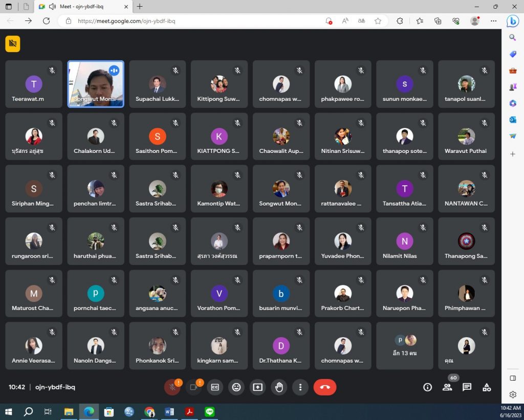Image resolution: width=524 pixels, height=420 pixels.
Task: Turn on camera in Meet control bar
Action: click(193, 387)
